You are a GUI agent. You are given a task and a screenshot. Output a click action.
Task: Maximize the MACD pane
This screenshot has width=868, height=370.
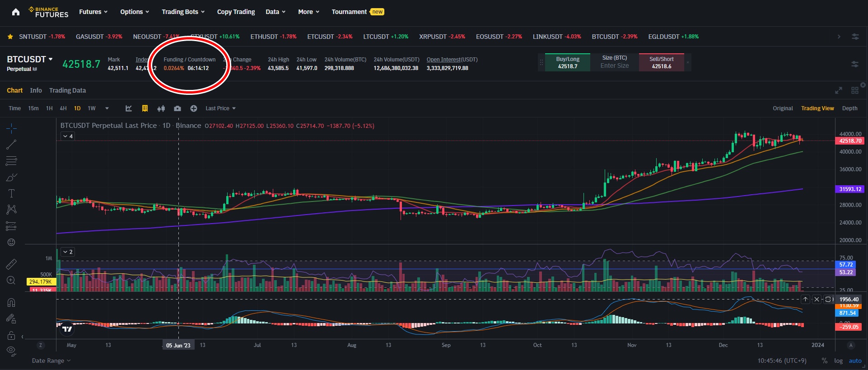(x=828, y=299)
